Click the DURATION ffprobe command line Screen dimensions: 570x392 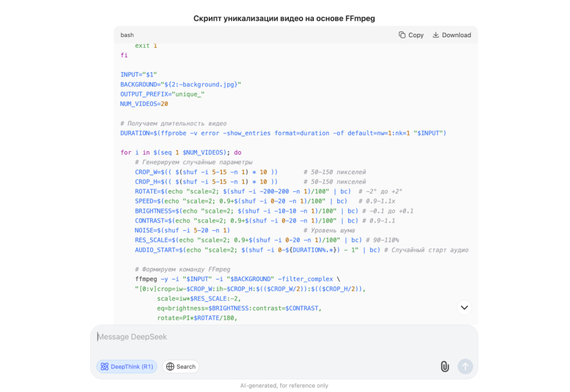tap(283, 133)
